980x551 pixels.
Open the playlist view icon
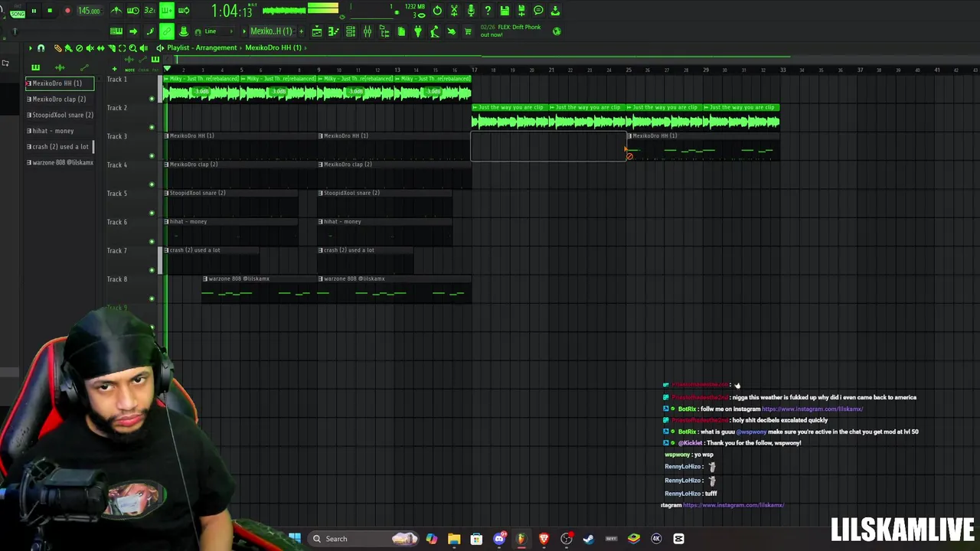(317, 31)
